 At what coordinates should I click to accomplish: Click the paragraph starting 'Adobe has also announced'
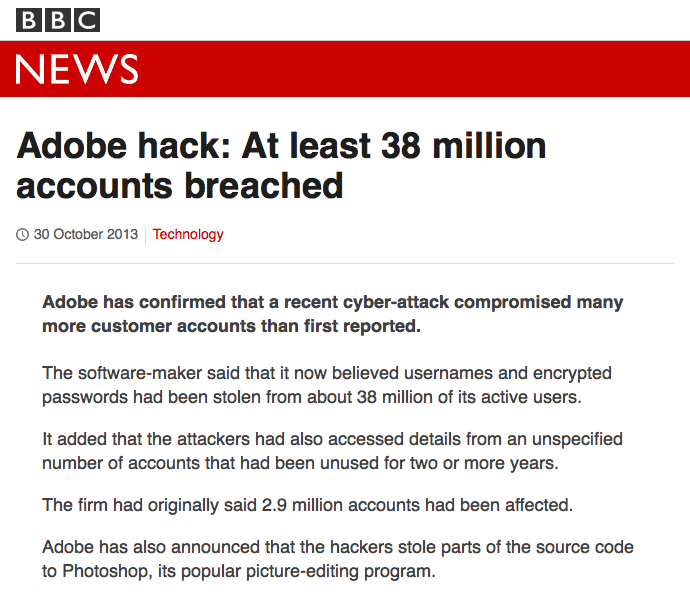point(337,560)
